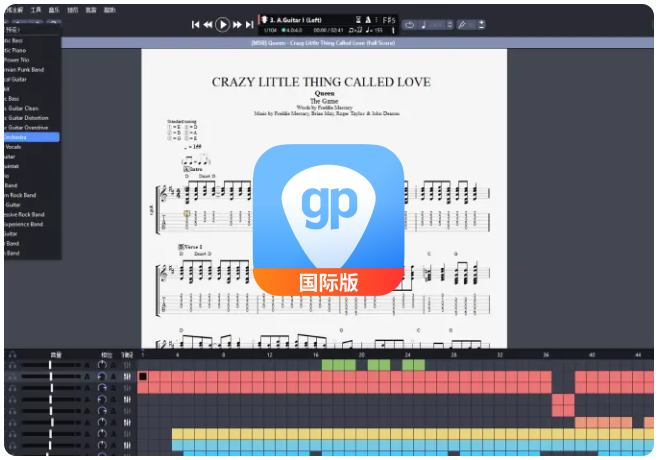This screenshot has height=460, width=658.
Task: Jump to the first bar of the score
Action: coord(195,24)
